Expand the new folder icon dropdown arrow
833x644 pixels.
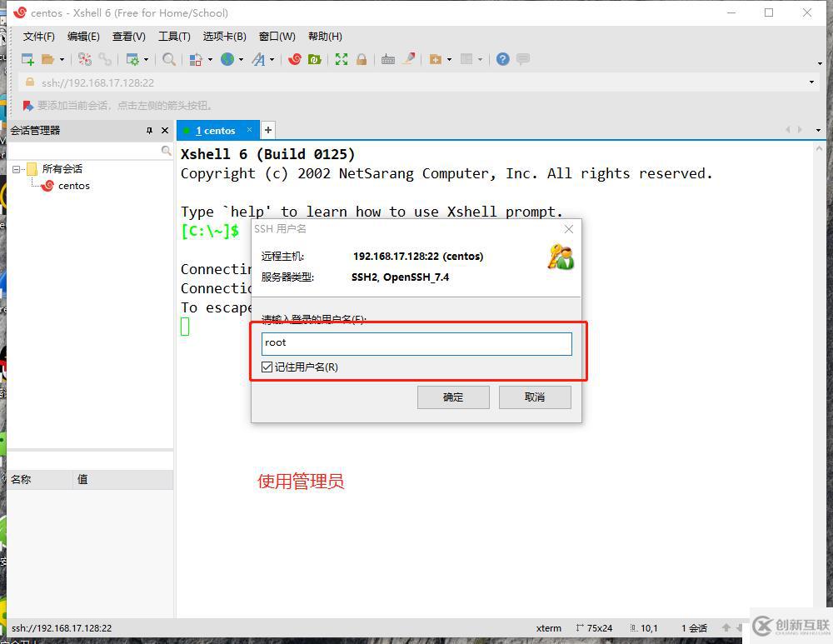point(450,59)
